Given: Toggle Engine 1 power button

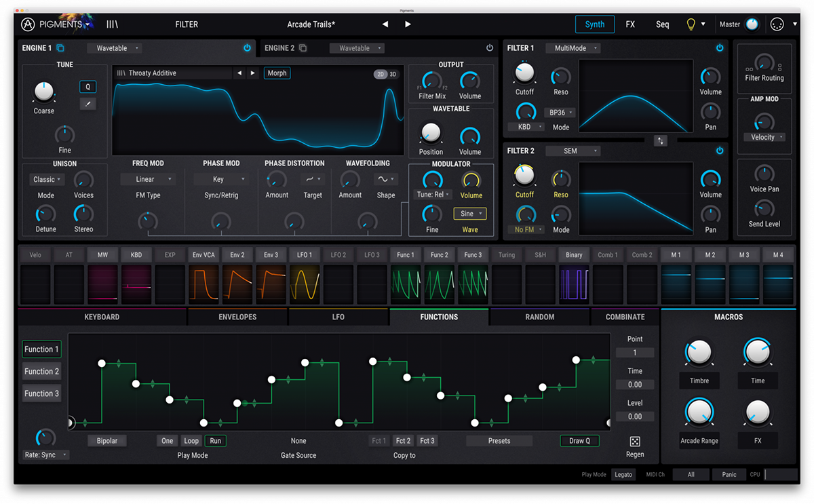Looking at the screenshot, I should click(x=247, y=48).
